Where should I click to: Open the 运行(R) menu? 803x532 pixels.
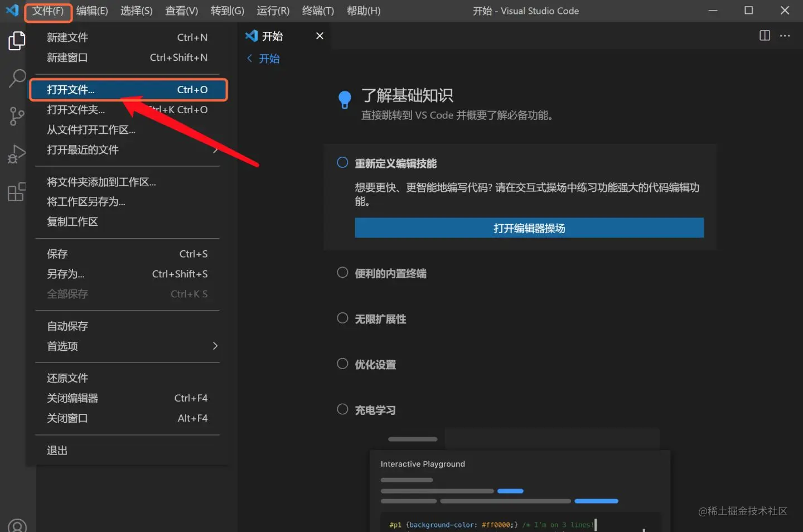coord(273,11)
